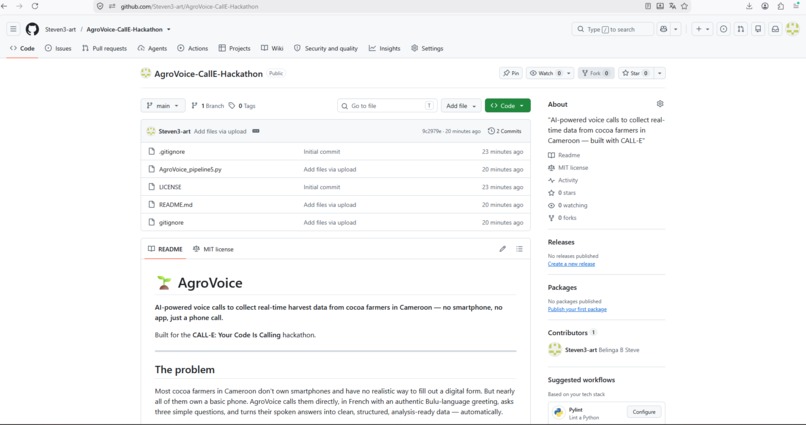
Task: Switch to the Issues tab
Action: pyautogui.click(x=58, y=48)
